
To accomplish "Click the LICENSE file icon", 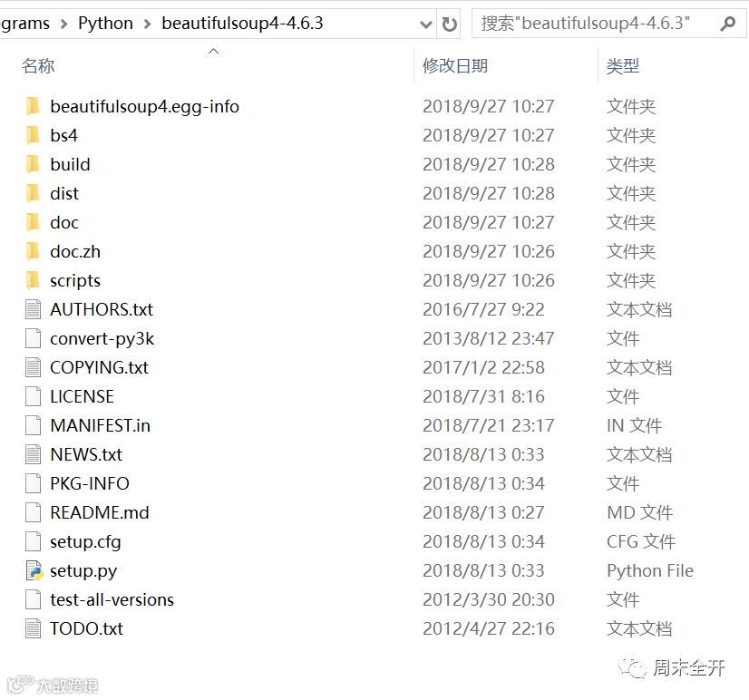I will [33, 396].
